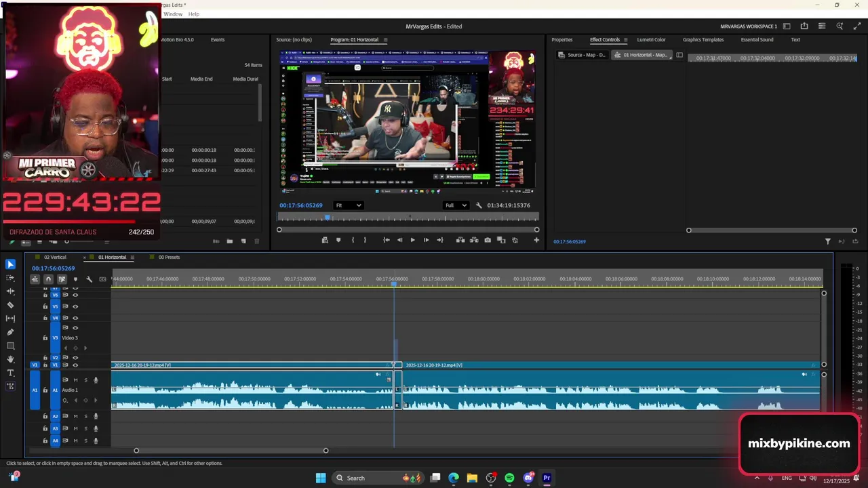Image resolution: width=868 pixels, height=488 pixels.
Task: Toggle V4 track output eye
Action: pos(75,318)
